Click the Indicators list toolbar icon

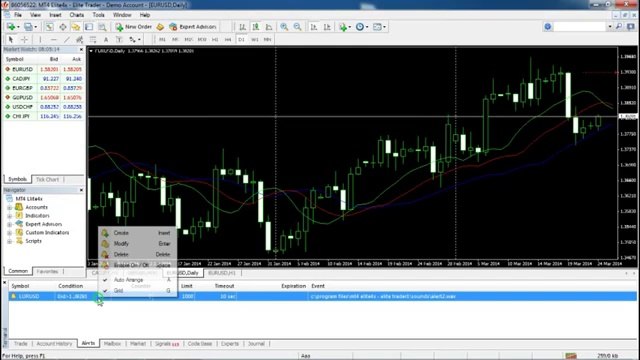[x=342, y=27]
